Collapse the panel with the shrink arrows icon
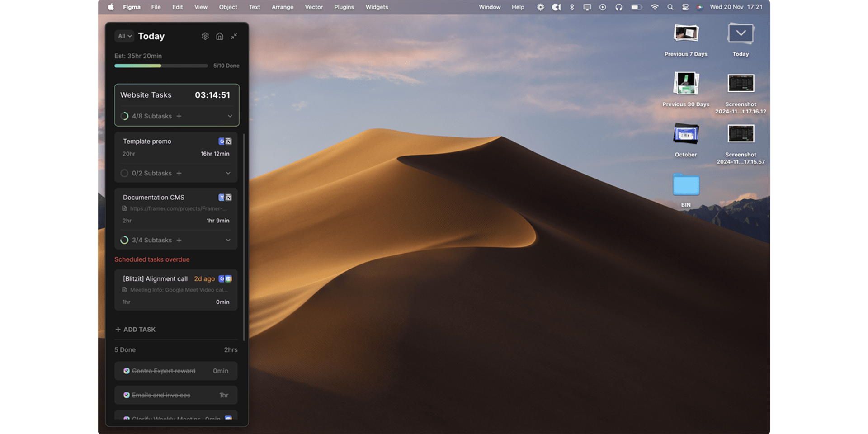Screen dimensions: 868x434 [234, 36]
